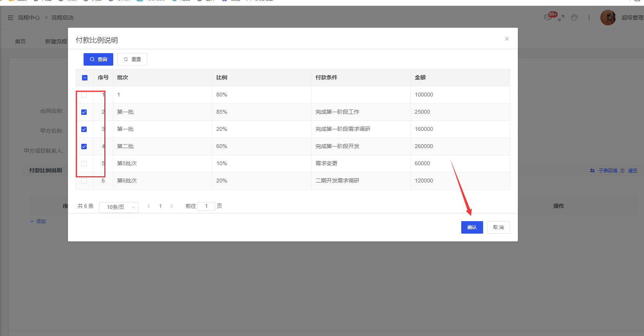Image resolution: width=644 pixels, height=336 pixels.
Task: Check the row 6 第6批次 checkbox
Action: click(84, 181)
